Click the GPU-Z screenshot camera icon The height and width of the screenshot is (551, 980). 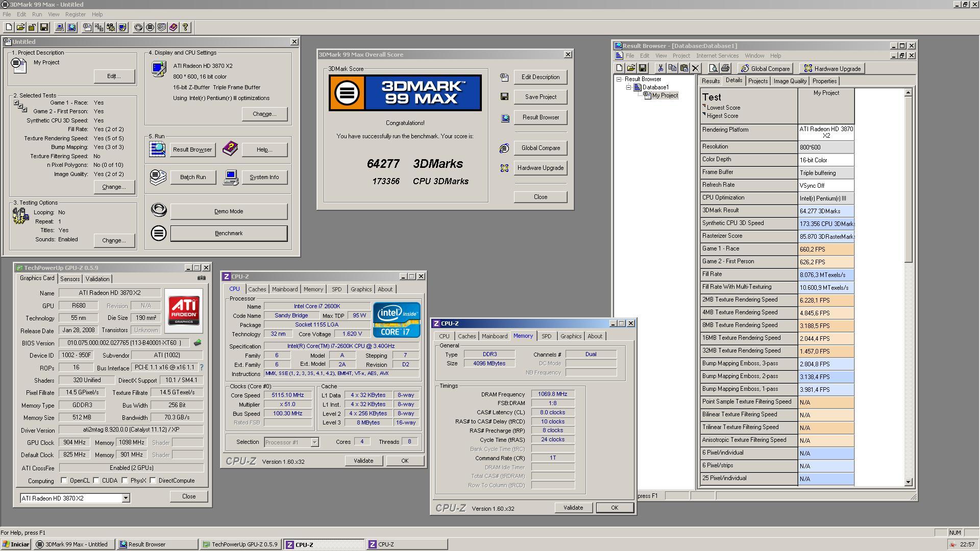202,278
